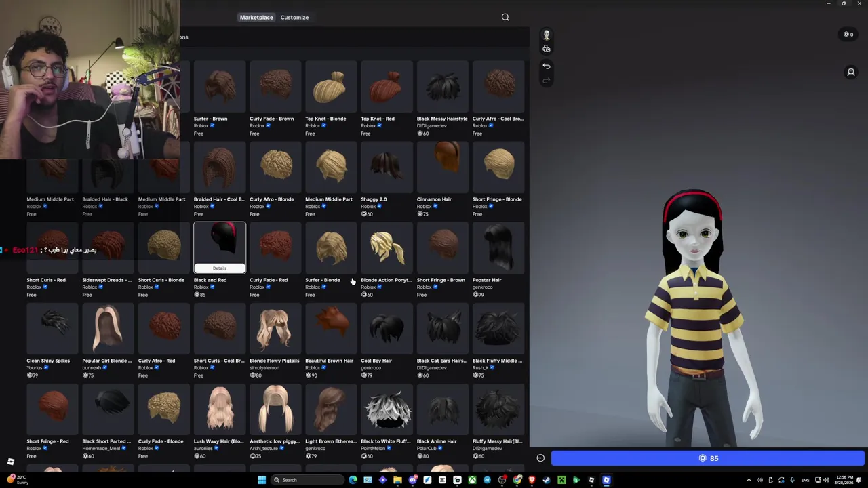Choose the Shaggy 2.0 hair
This screenshot has width=868, height=488.
tap(387, 180)
